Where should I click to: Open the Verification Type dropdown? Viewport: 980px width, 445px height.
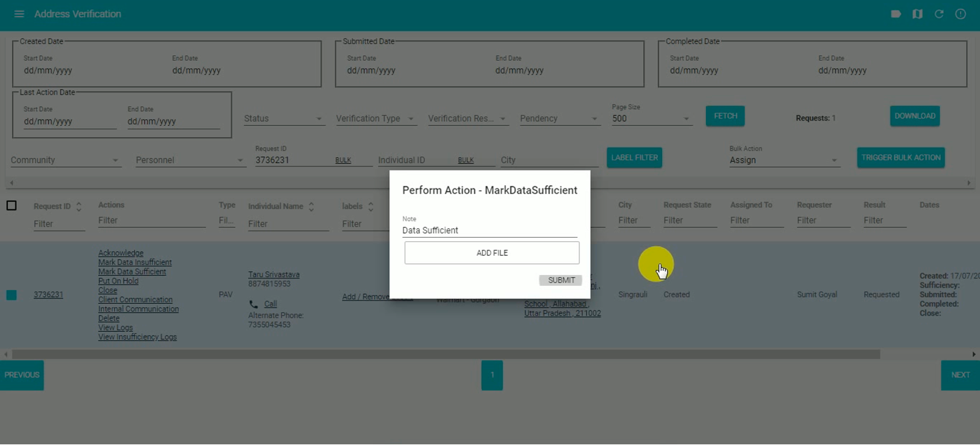(x=375, y=119)
